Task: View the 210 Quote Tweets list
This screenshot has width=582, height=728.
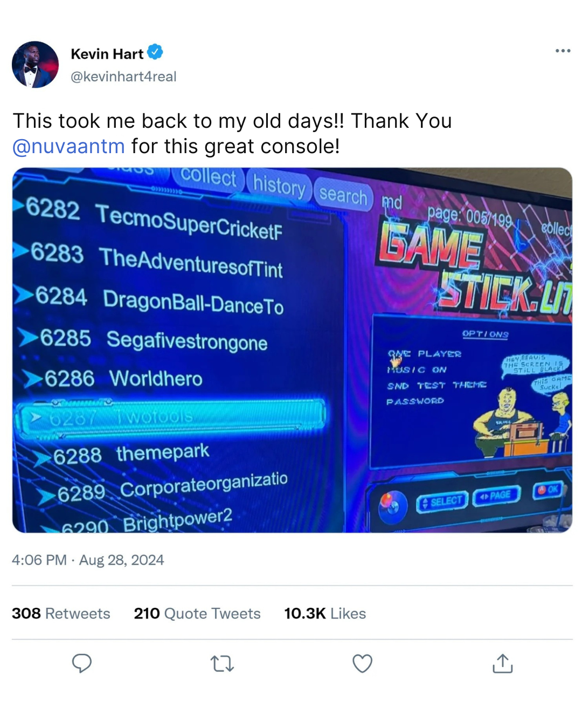Action: [x=197, y=613]
